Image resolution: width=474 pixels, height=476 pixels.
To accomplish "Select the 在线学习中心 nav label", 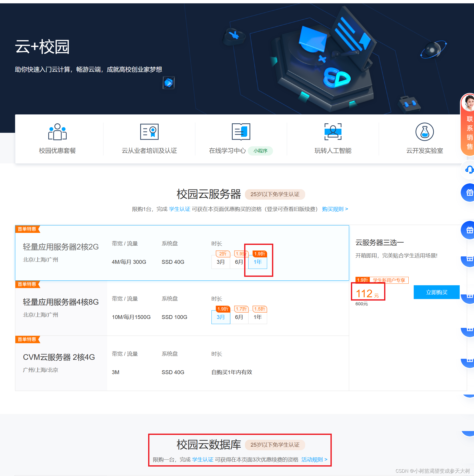I will point(227,151).
